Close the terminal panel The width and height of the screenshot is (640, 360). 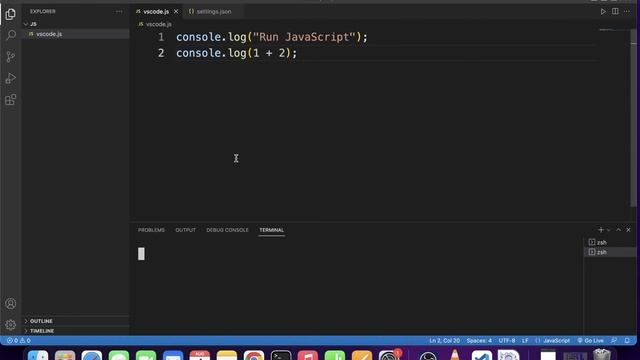point(629,230)
